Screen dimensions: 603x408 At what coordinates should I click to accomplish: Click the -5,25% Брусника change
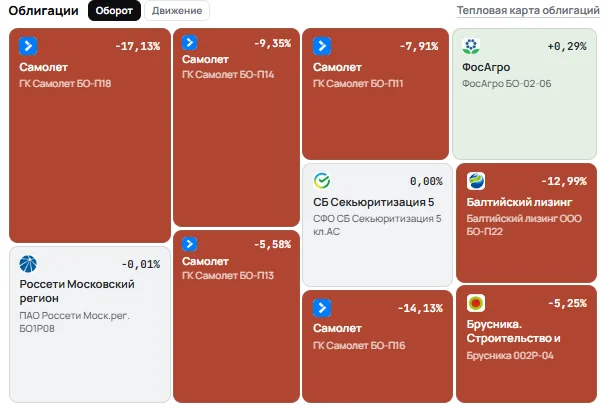[567, 303]
